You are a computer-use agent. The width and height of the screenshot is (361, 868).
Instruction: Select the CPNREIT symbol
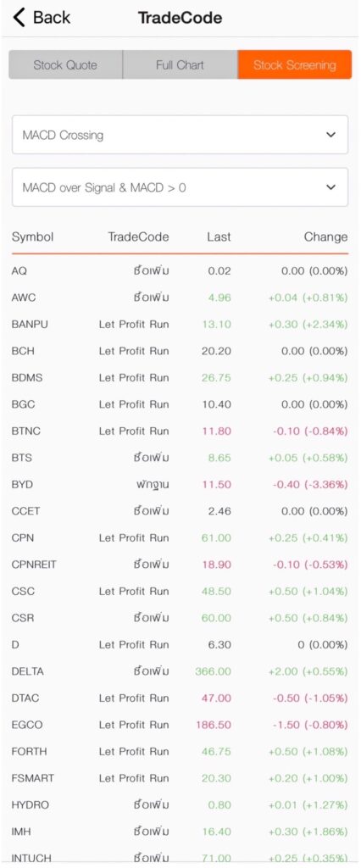coord(35,565)
